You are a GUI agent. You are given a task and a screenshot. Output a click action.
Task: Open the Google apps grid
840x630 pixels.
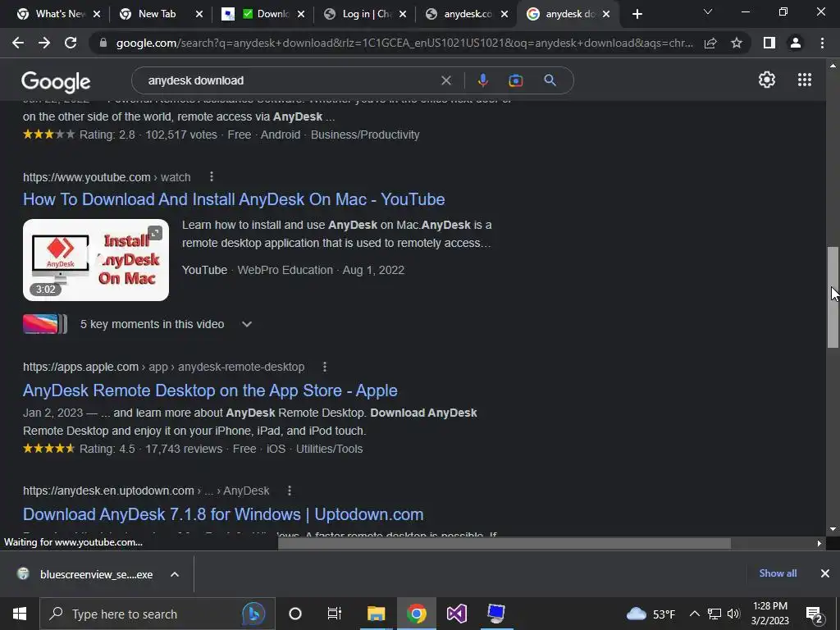[805, 80]
